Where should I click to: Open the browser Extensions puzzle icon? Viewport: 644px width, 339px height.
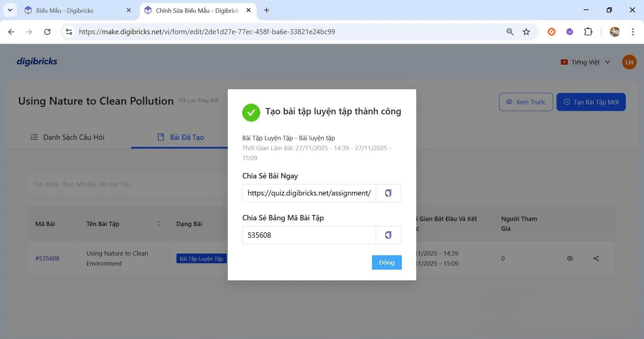click(x=588, y=32)
